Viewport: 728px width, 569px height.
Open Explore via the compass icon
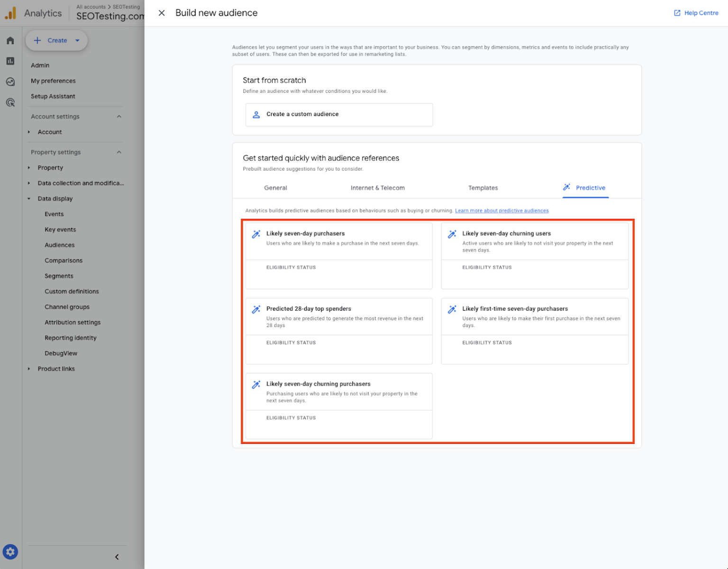(10, 81)
